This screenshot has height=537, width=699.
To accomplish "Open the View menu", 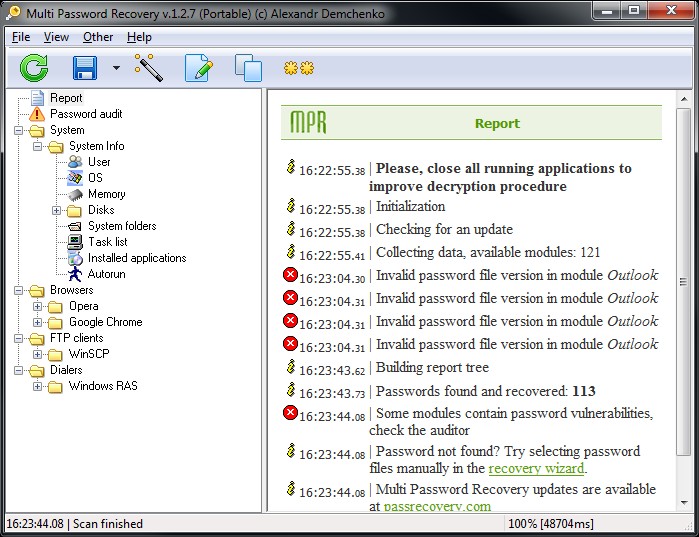I will 56,37.
